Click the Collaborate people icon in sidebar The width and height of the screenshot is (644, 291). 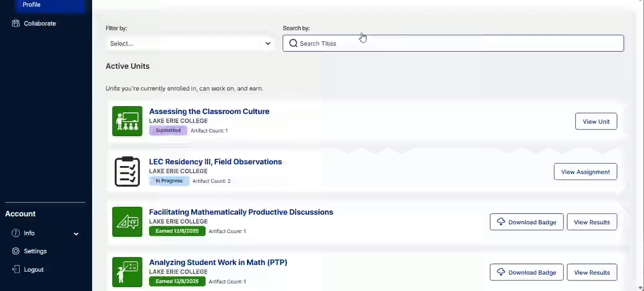tap(15, 23)
